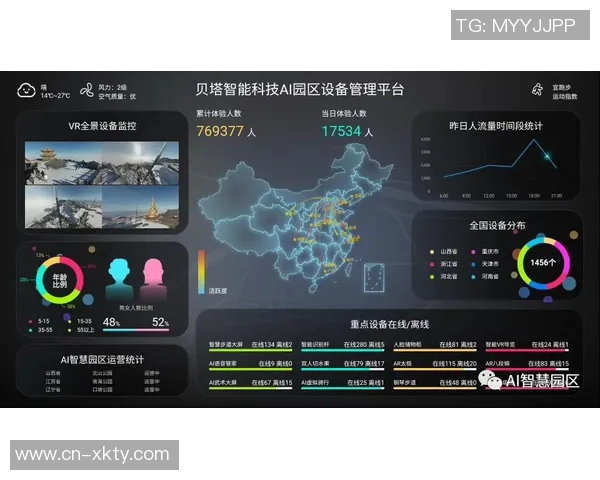
Task: Click the 风力: 2级 wind level text
Action: (112, 87)
